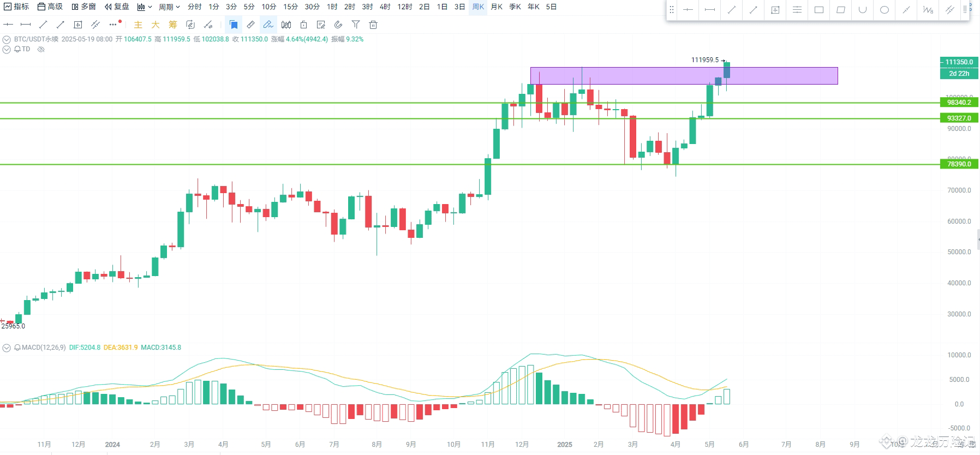The width and height of the screenshot is (980, 455).
Task: Switch to the 1日 timeframe
Action: coord(443,7)
